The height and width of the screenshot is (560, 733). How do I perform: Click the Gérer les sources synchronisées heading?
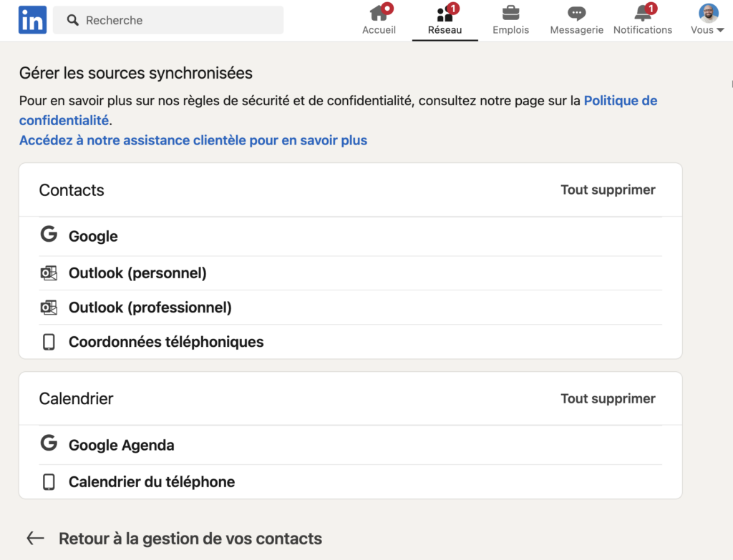coord(135,73)
